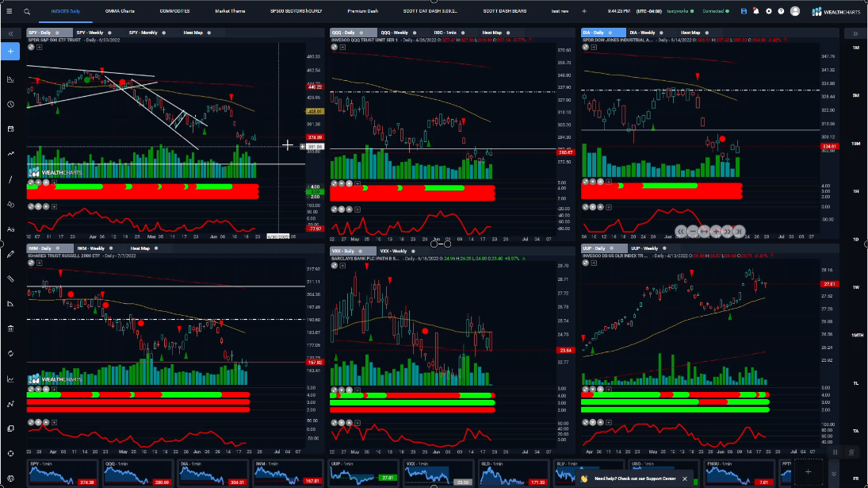Click the zoom-in plus on DIA chart navigator
This screenshot has width=868, height=488.
(716, 232)
